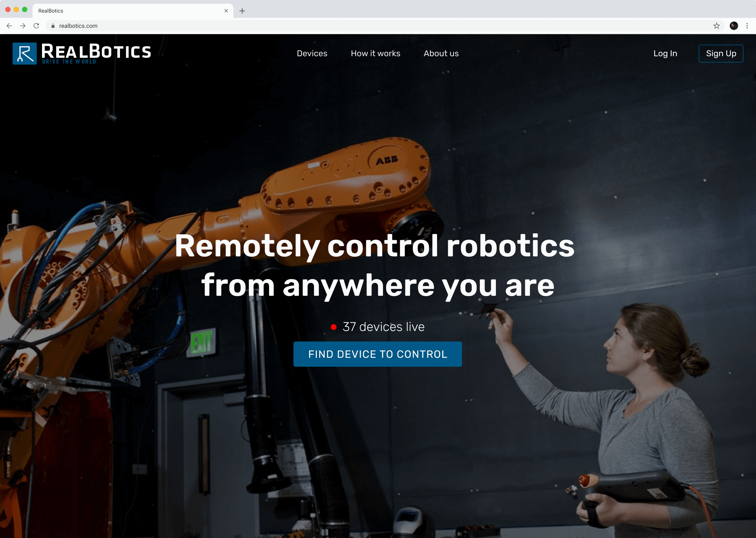Click the browser address bar input field
Image resolution: width=756 pixels, height=538 pixels.
point(378,26)
